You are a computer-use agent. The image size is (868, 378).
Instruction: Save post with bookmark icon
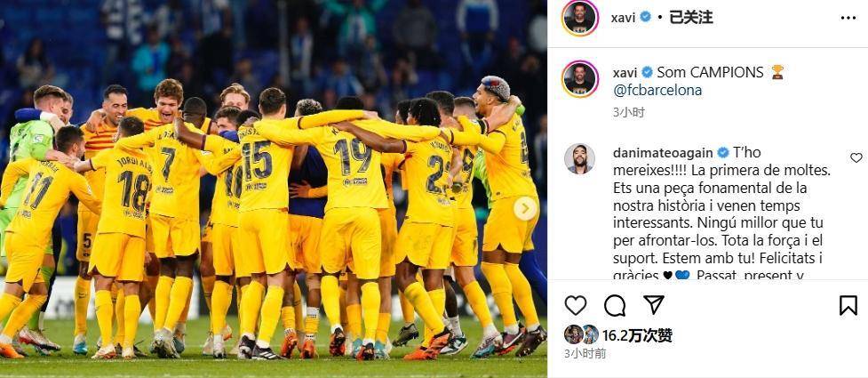pyautogui.click(x=848, y=305)
